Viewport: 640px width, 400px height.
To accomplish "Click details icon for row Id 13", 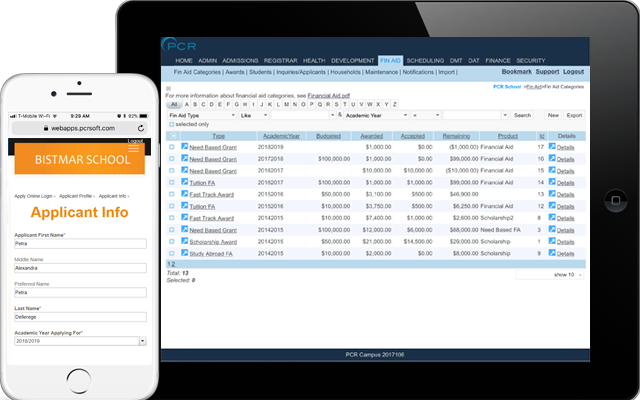I will click(552, 194).
